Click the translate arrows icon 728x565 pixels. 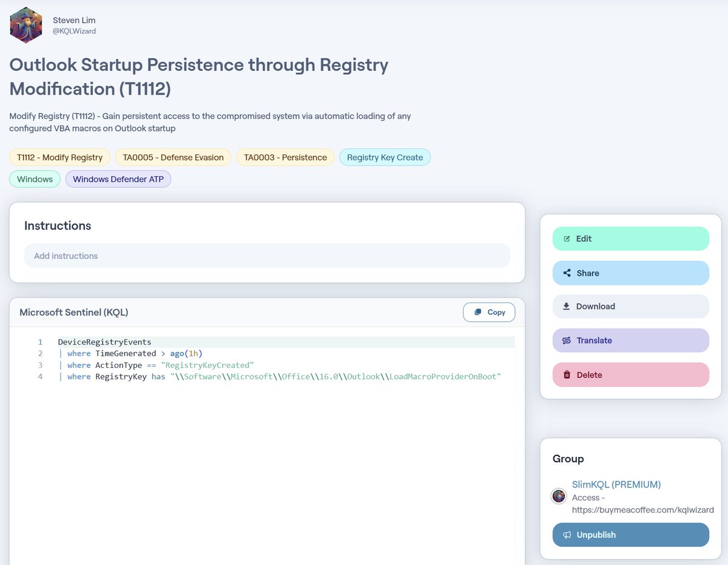pos(567,340)
